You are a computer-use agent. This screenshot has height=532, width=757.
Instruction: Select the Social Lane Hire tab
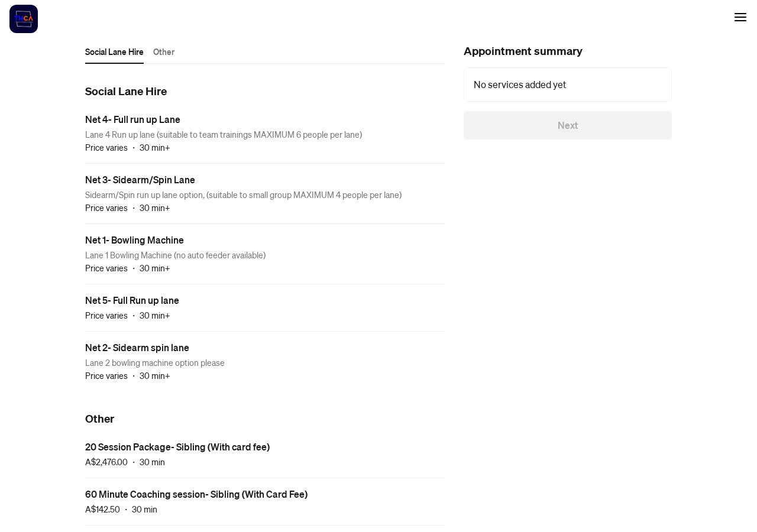pos(114,52)
